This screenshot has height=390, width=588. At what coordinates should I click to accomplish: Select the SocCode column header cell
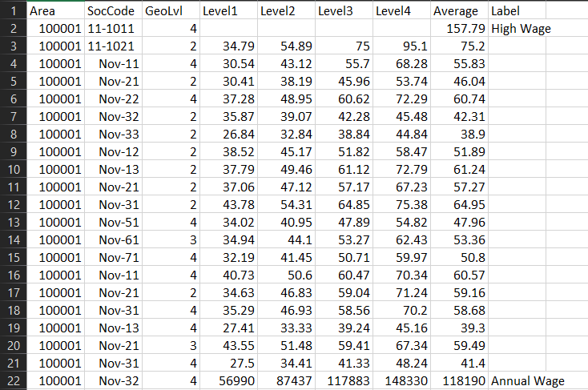pyautogui.click(x=113, y=11)
